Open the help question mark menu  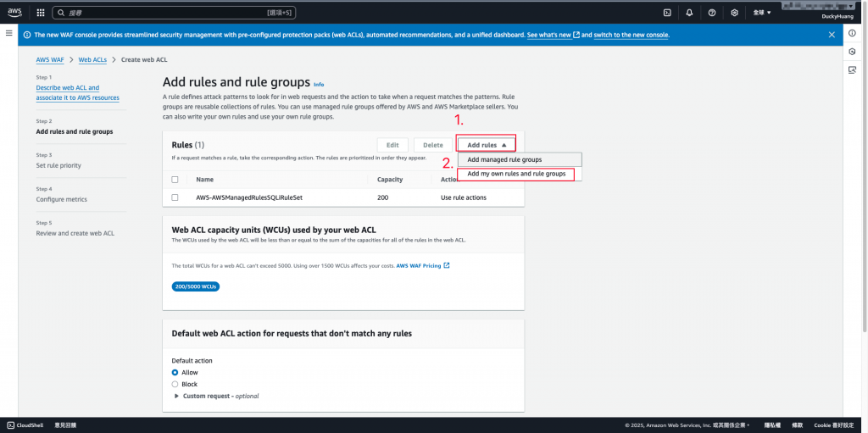[712, 12]
